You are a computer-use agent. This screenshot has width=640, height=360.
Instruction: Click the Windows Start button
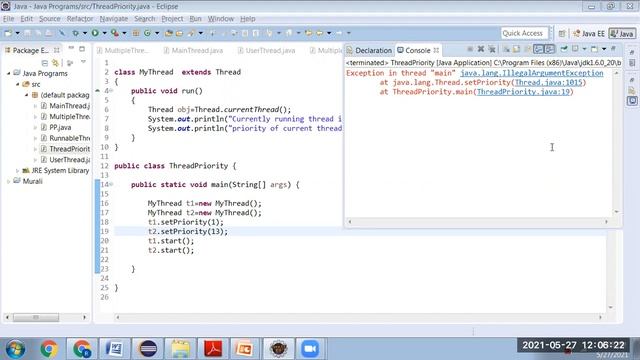(x=15, y=349)
